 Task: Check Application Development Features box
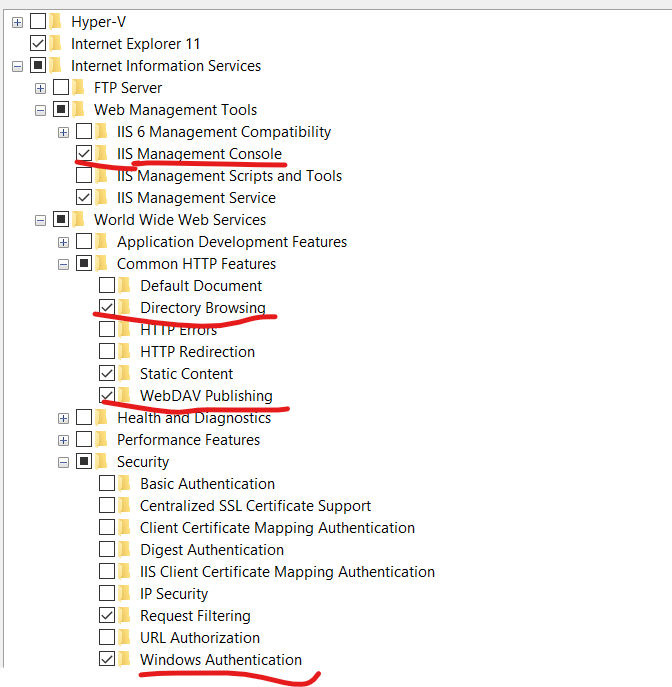[x=84, y=241]
